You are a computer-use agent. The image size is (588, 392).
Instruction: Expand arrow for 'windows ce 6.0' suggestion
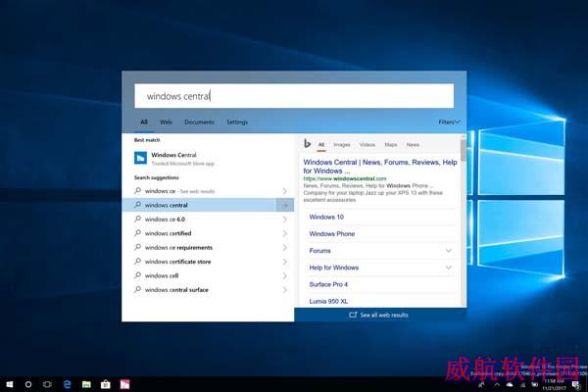(285, 220)
